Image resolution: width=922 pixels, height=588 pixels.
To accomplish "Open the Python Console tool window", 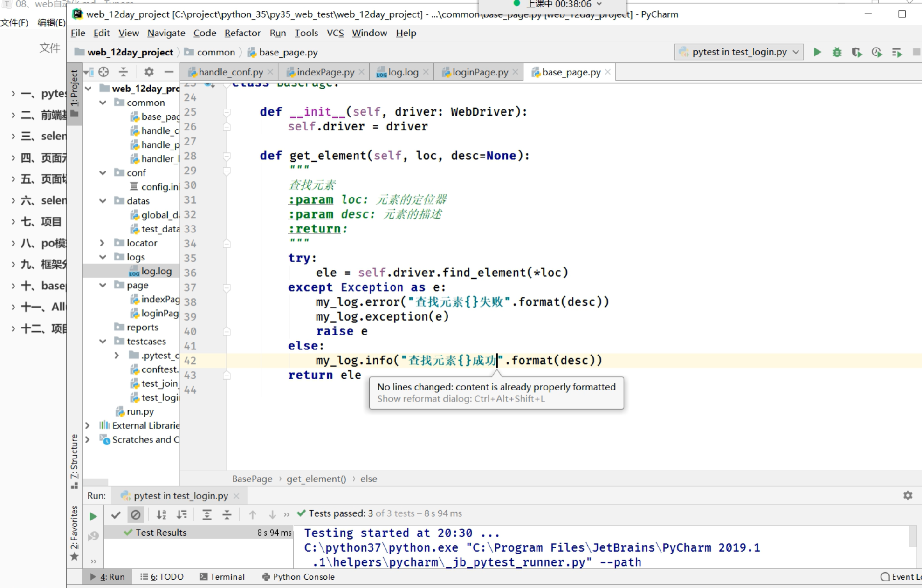I will (298, 576).
